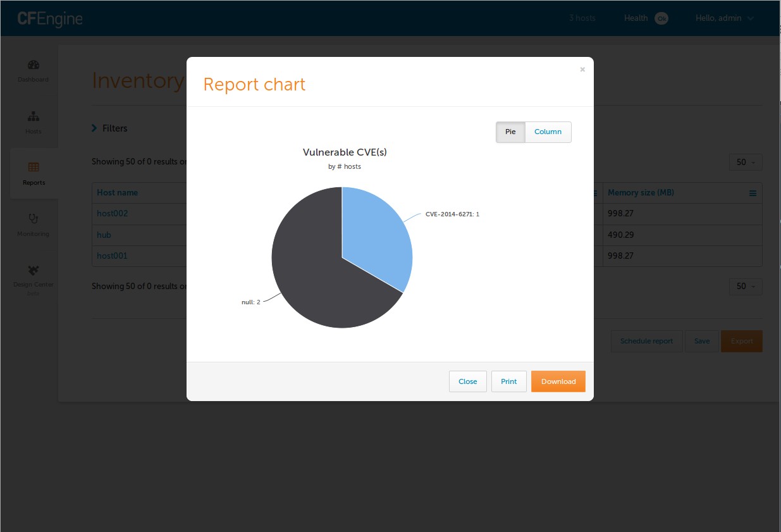Viewport: 781px width, 532px height.
Task: Download the report chart
Action: tap(558, 381)
